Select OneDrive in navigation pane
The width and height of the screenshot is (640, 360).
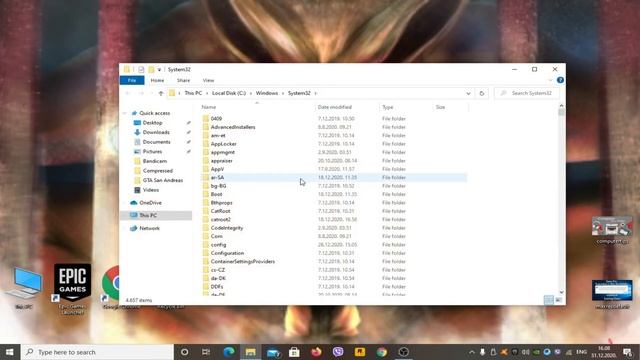(x=150, y=203)
